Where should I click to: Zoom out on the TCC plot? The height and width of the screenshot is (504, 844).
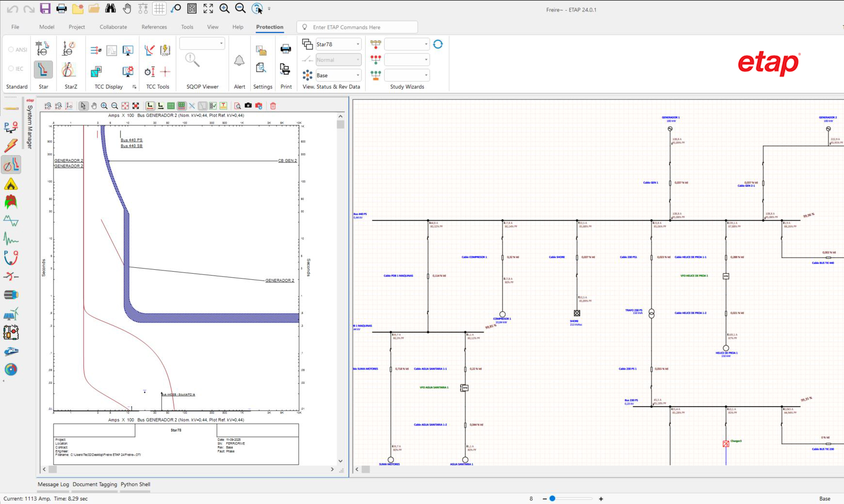tap(114, 105)
